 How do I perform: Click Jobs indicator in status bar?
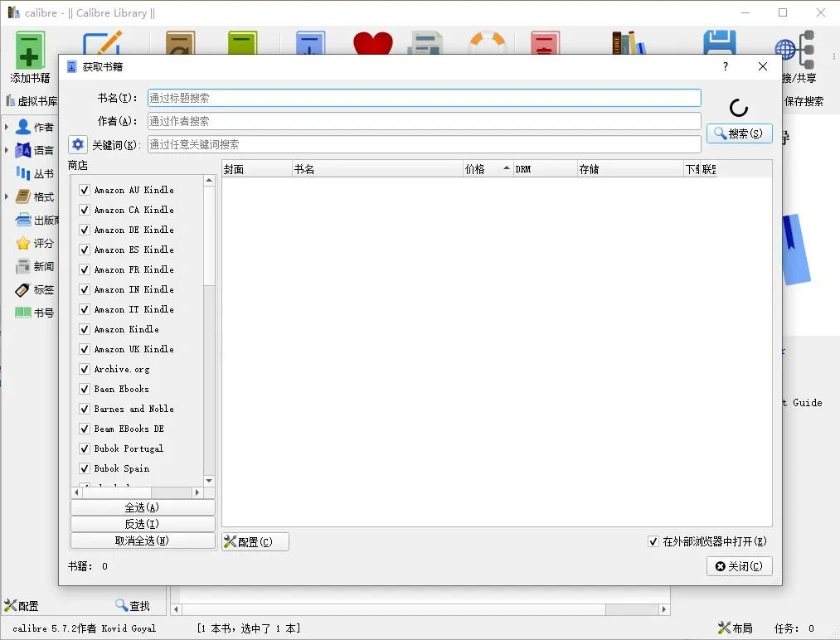point(794,628)
